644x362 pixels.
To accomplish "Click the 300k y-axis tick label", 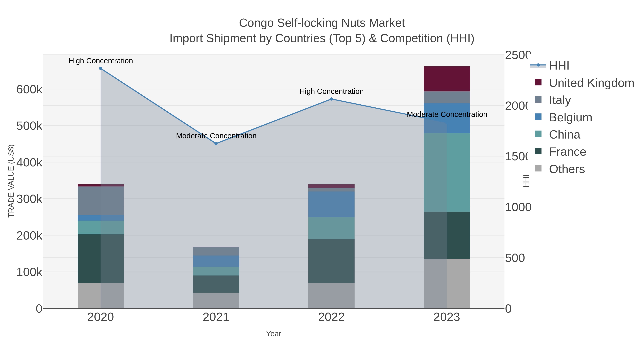I will (x=29, y=199).
